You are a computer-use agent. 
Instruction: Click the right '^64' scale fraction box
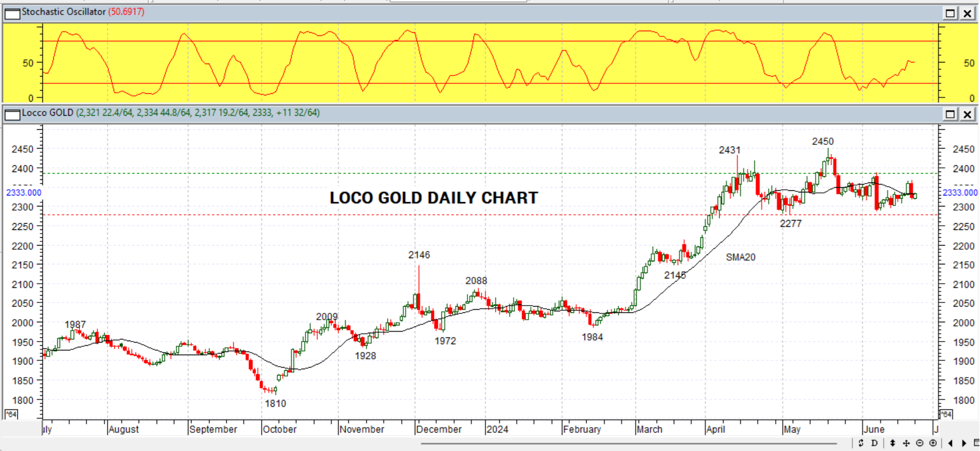pos(946,415)
